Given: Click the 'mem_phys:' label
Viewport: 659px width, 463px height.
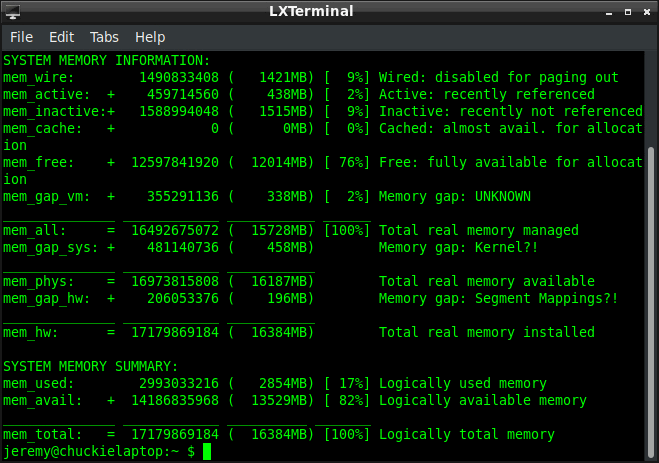Looking at the screenshot, I should (x=39, y=281).
